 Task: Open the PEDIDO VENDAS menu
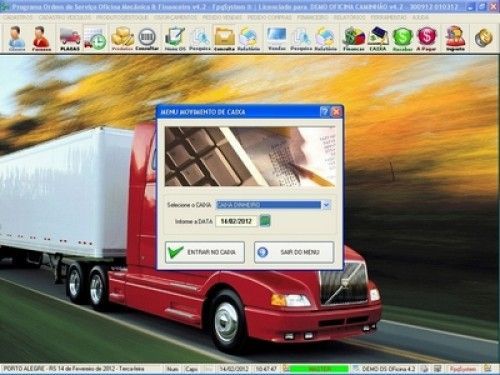click(x=222, y=17)
